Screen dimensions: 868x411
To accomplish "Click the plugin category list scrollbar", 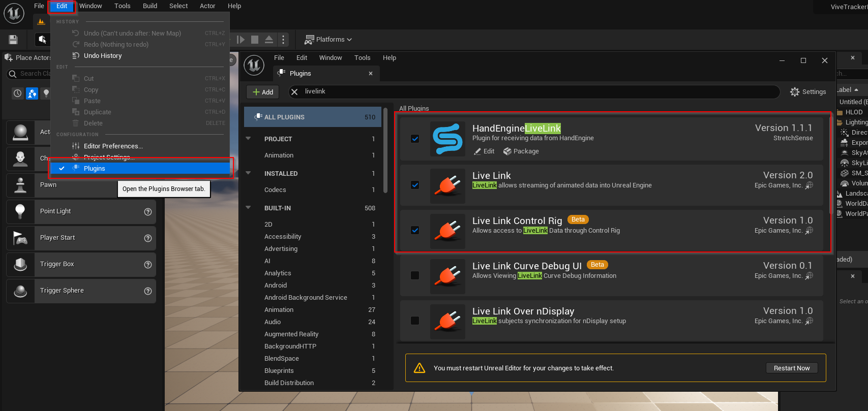I will 385,150.
